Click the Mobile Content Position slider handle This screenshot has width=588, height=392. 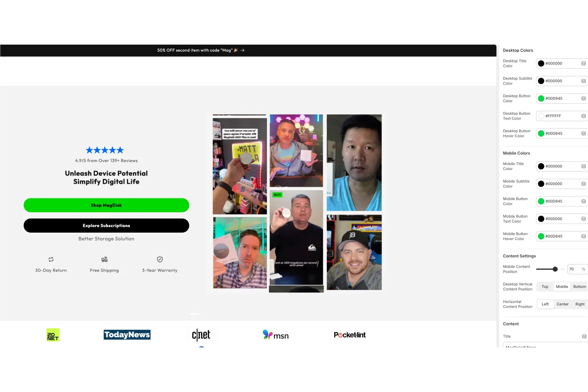(x=555, y=269)
